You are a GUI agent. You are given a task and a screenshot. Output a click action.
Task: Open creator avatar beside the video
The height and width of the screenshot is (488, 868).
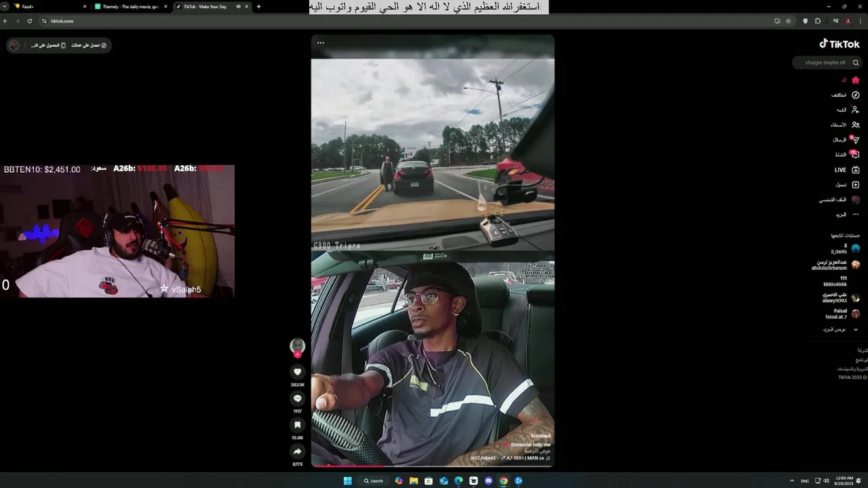point(297,346)
